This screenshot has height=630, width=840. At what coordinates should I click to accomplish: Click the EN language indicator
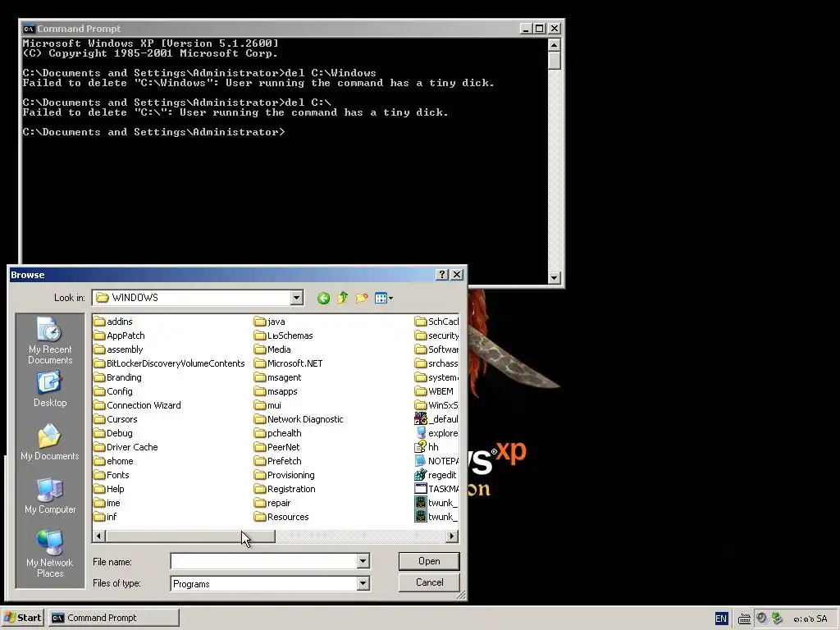tap(721, 619)
